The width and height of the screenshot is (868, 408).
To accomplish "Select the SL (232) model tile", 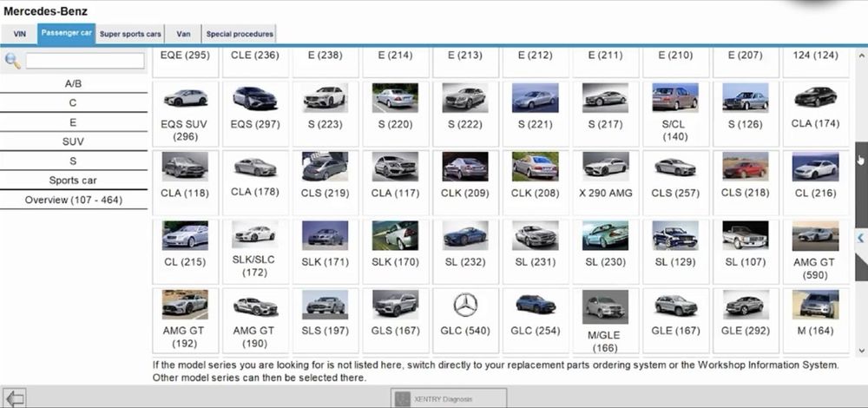I will [x=465, y=252].
